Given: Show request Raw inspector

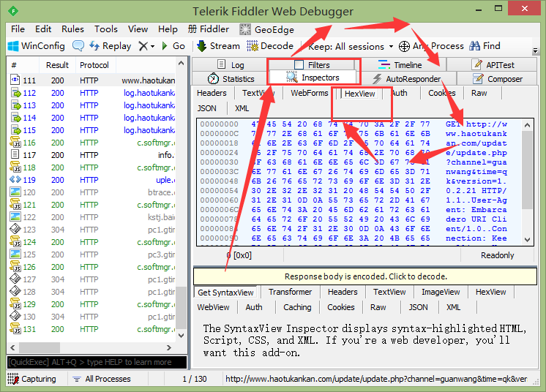Looking at the screenshot, I should coord(479,93).
